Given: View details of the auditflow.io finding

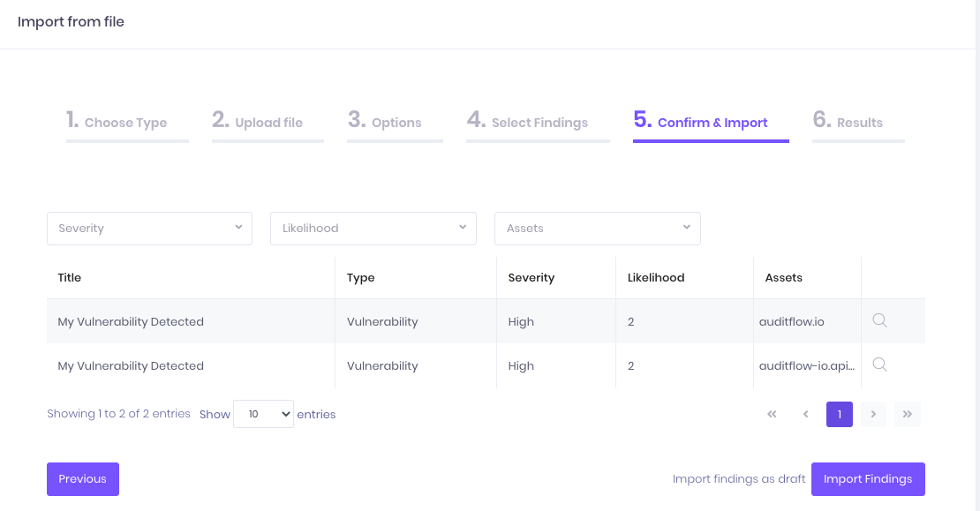Looking at the screenshot, I should (x=879, y=320).
